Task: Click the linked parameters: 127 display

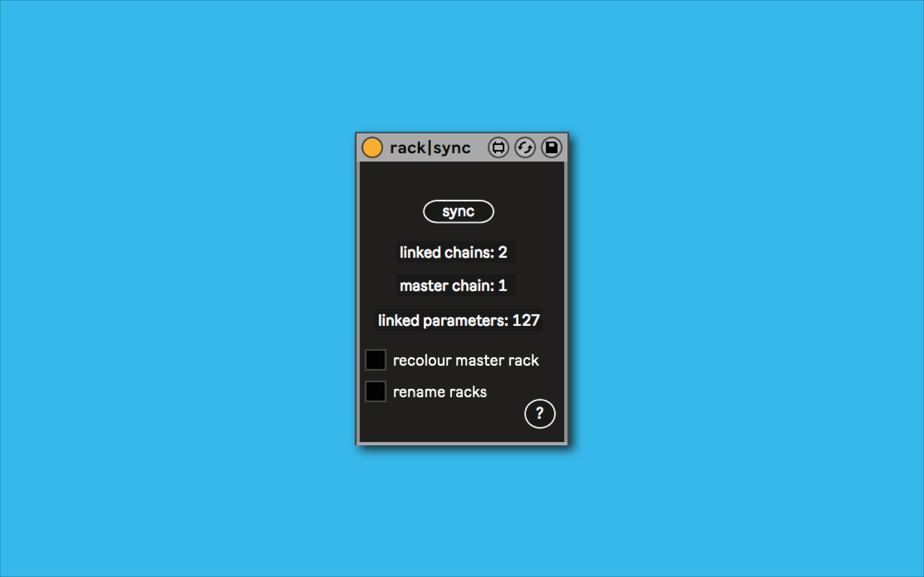Action: point(458,320)
